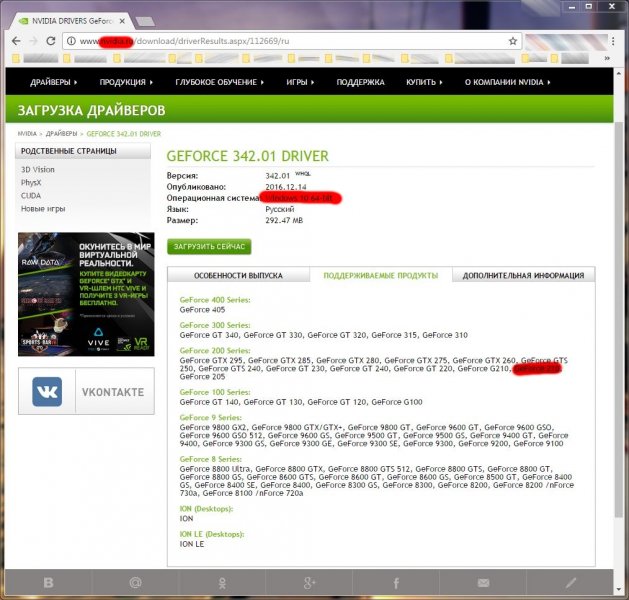Share page on Google+
This screenshot has height=600, width=629.
pos(309,582)
